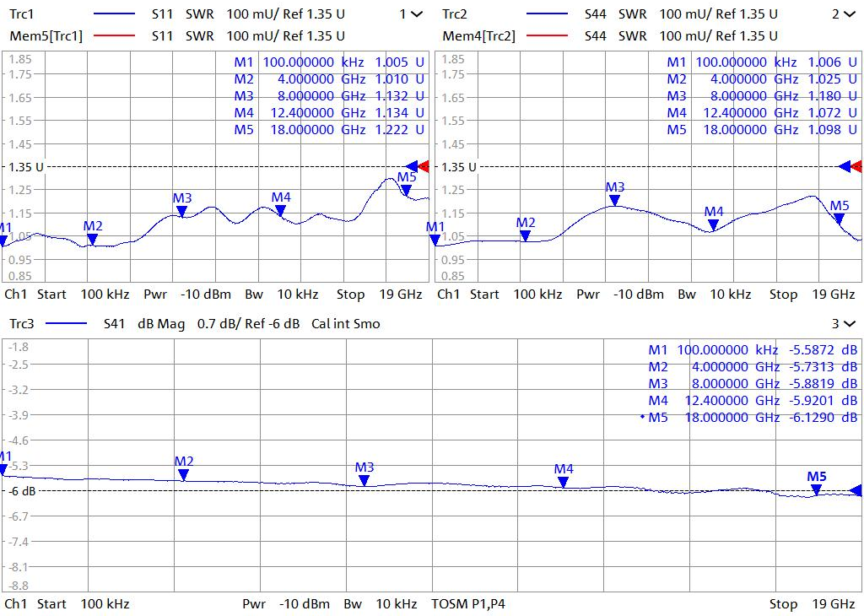Click blue reference triangle on S41 diagram edge

pos(856,490)
